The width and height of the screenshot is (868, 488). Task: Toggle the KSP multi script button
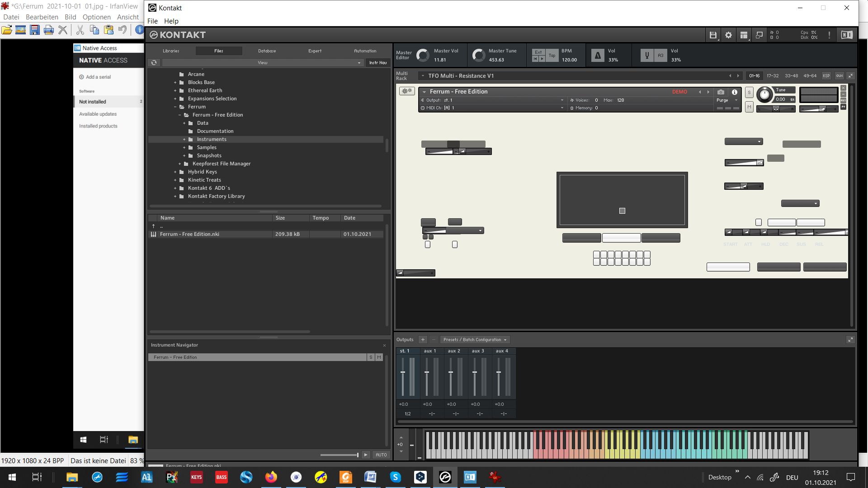826,76
